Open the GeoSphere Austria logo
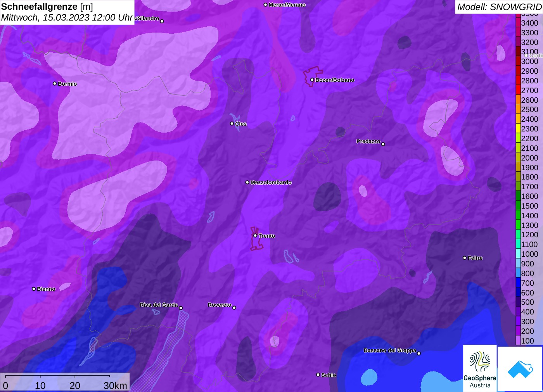The height and width of the screenshot is (392, 543). click(480, 368)
